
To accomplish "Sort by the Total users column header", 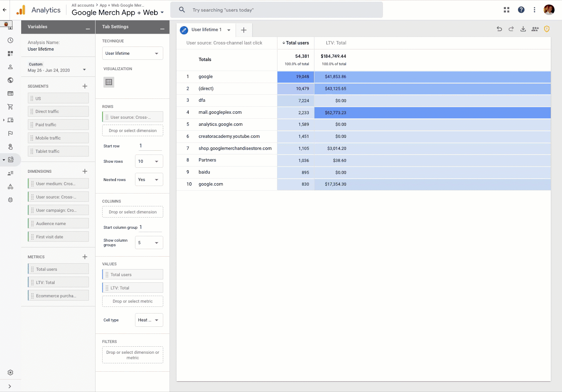I will pyautogui.click(x=297, y=43).
